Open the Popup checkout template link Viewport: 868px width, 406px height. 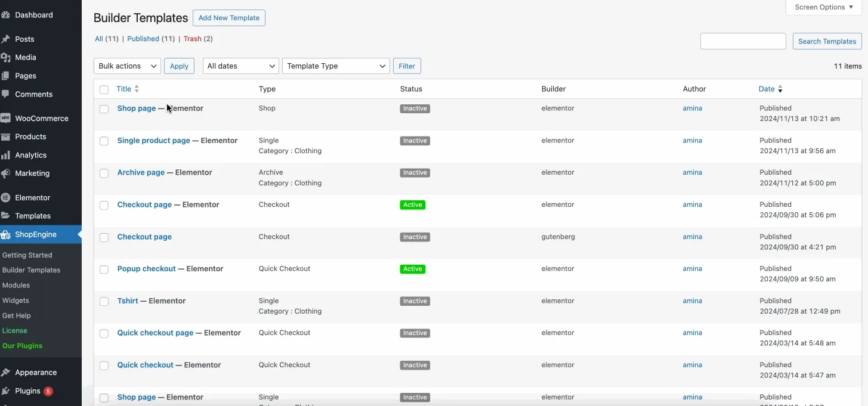point(147,269)
